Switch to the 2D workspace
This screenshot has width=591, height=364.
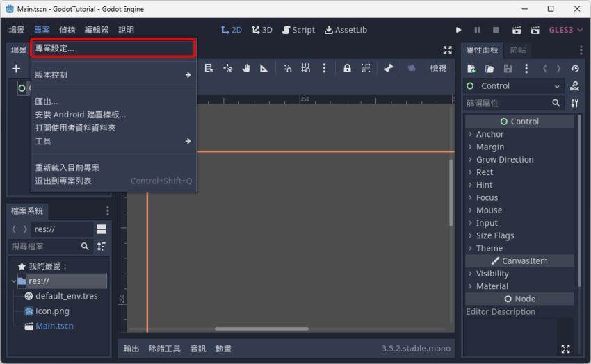231,30
